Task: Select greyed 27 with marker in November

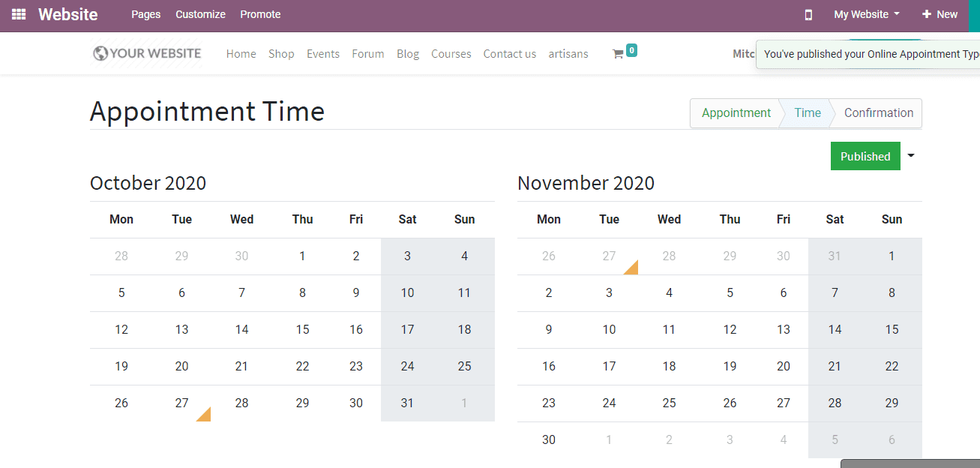Action: pyautogui.click(x=609, y=256)
